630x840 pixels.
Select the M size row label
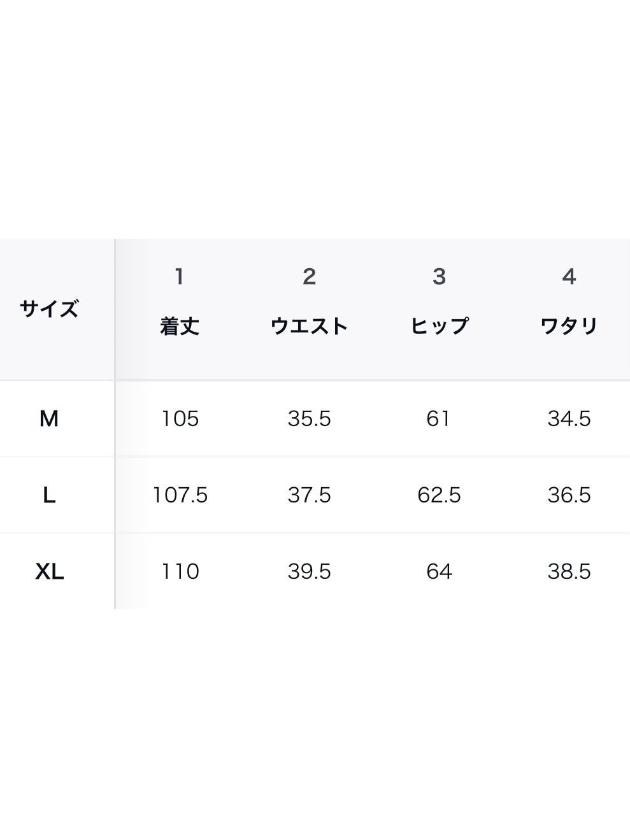(x=49, y=418)
